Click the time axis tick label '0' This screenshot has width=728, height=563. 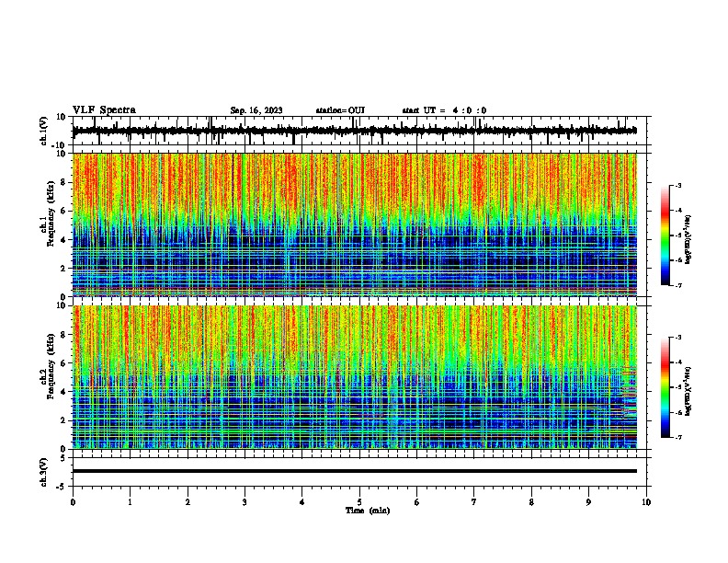tap(73, 502)
